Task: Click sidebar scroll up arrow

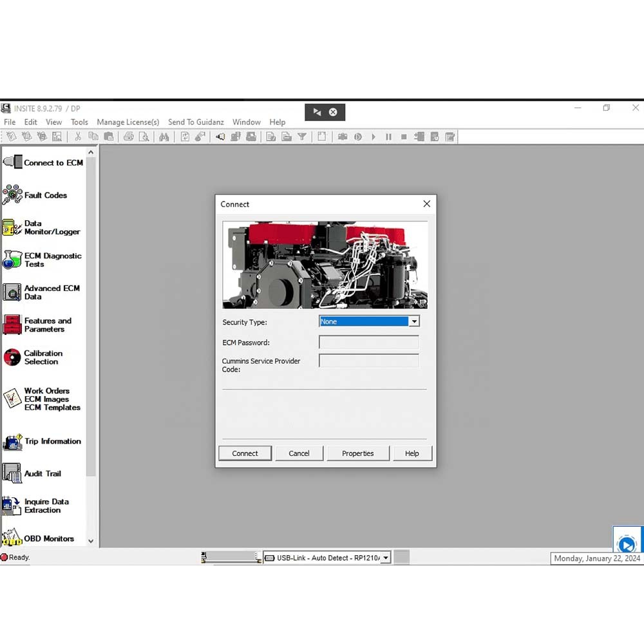Action: pos(91,153)
